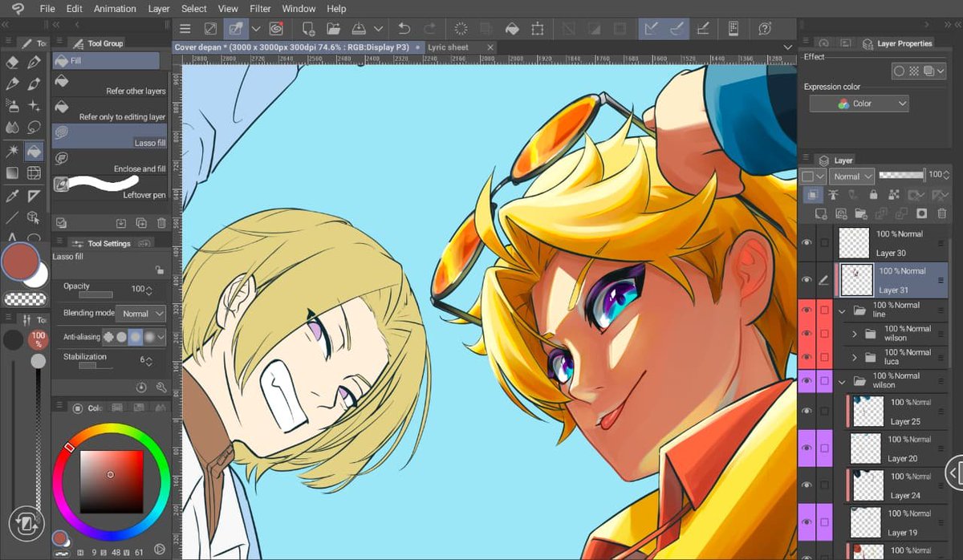The width and height of the screenshot is (963, 560).
Task: Toggle visibility of Layer 25
Action: [x=807, y=411]
